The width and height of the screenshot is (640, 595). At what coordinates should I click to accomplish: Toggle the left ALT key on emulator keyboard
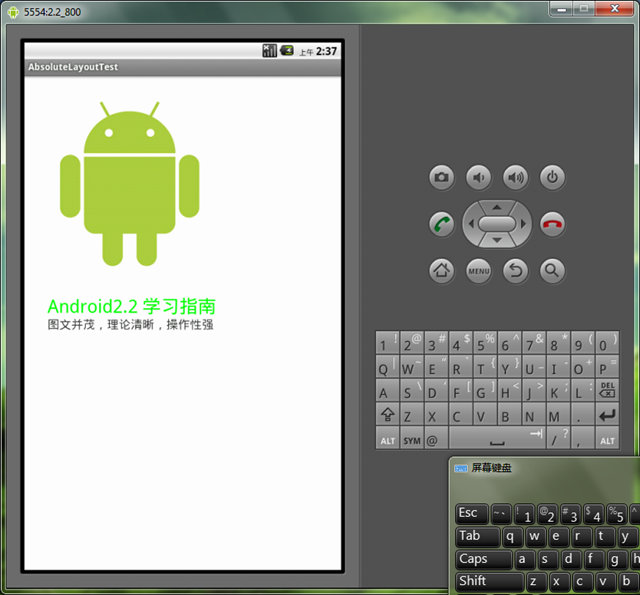(387, 440)
